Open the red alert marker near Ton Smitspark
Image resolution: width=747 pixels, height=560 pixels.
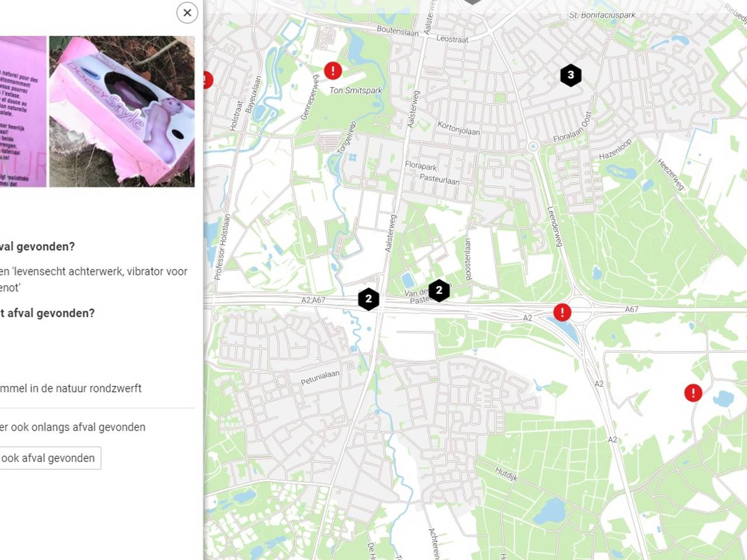coord(333,71)
